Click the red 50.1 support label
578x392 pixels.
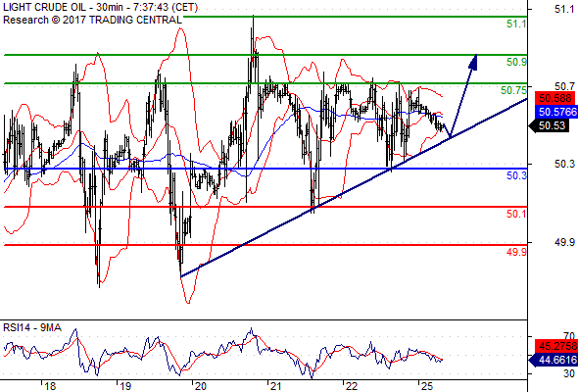click(516, 214)
